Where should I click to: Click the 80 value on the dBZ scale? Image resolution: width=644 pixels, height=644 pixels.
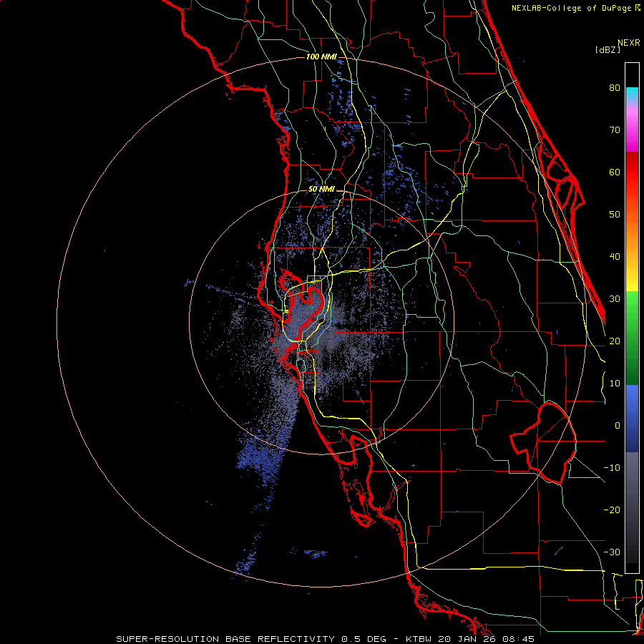pos(615,87)
